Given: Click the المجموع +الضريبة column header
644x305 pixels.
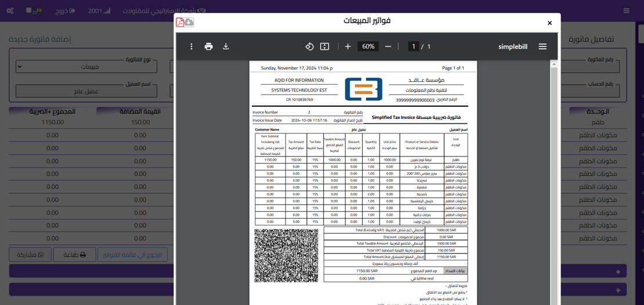Looking at the screenshot, I should (x=52, y=111).
